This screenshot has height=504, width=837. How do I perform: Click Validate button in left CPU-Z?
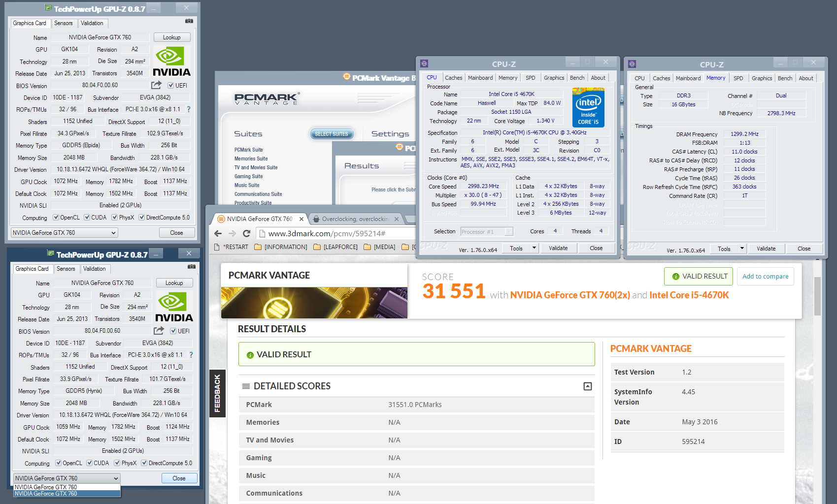tap(558, 248)
